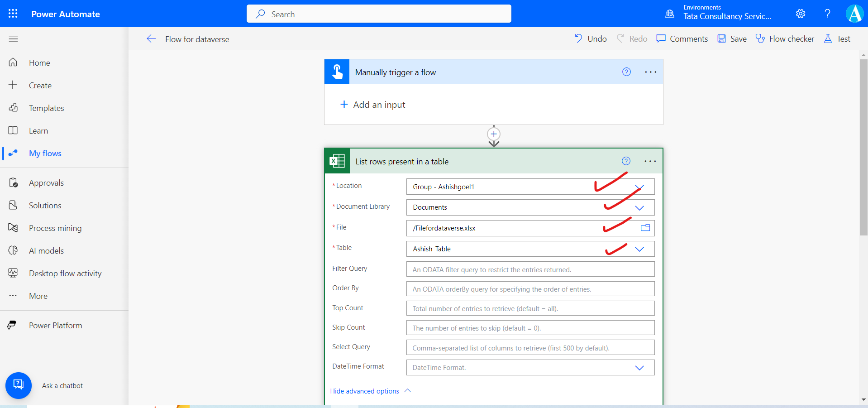Open the help icon on List rows action
This screenshot has height=408, width=868.
coord(626,161)
